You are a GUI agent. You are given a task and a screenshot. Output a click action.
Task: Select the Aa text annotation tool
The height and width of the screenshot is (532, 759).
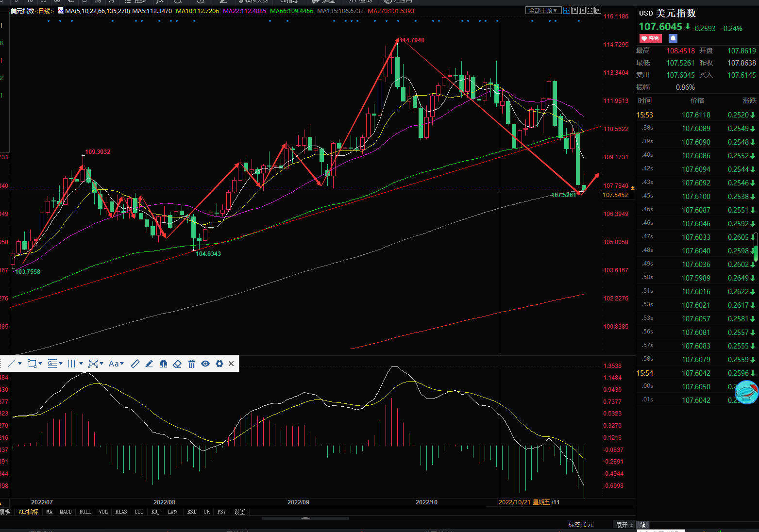pyautogui.click(x=114, y=364)
